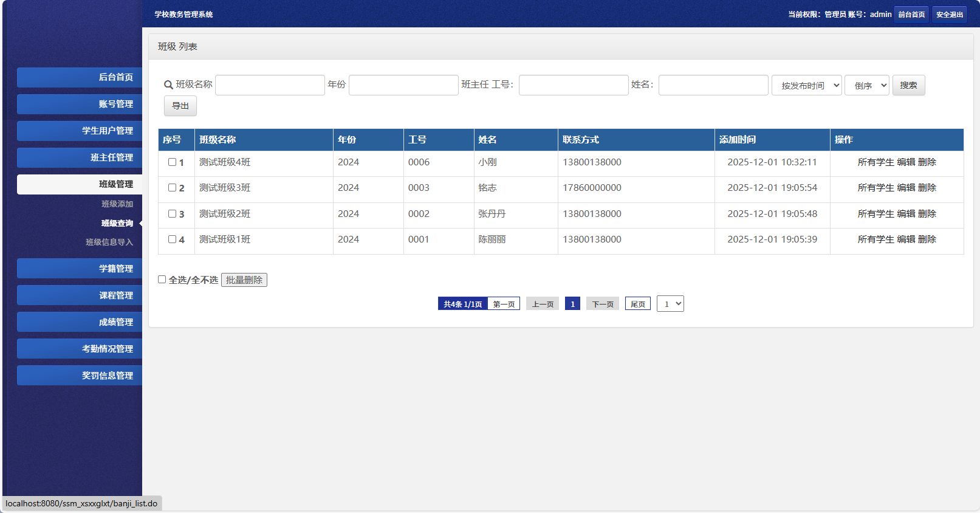Open the 倒序 sort order dropdown
Viewport: 980px width, 513px height.
(x=867, y=85)
